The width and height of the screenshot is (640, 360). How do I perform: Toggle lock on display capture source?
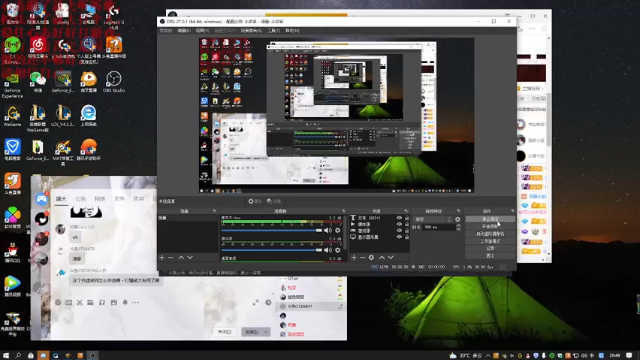click(407, 237)
